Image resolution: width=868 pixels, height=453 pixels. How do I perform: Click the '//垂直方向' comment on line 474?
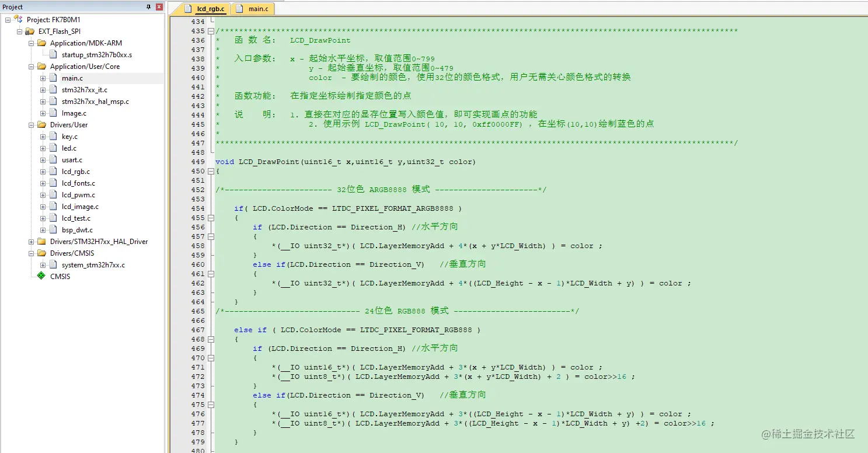[x=463, y=395]
